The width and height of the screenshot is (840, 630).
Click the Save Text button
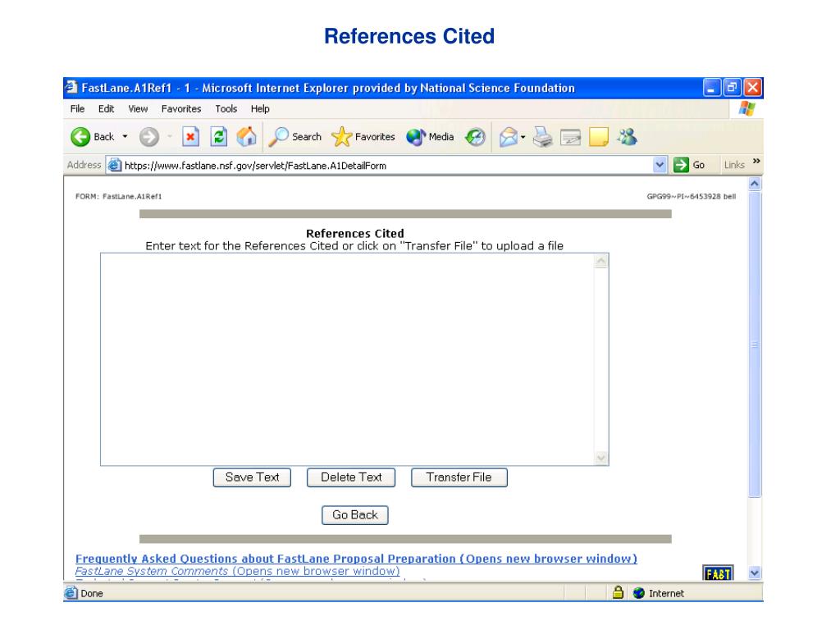[252, 477]
